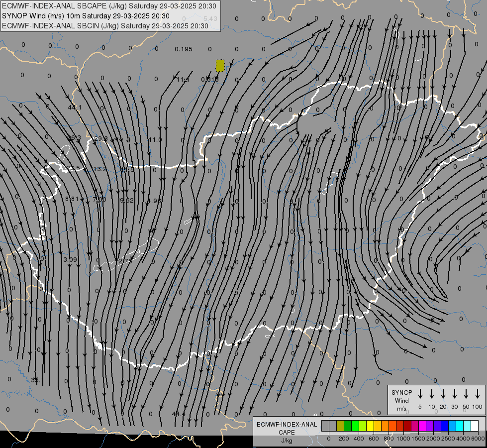Pick the pure yellow CAPE legend swatch

(370, 426)
